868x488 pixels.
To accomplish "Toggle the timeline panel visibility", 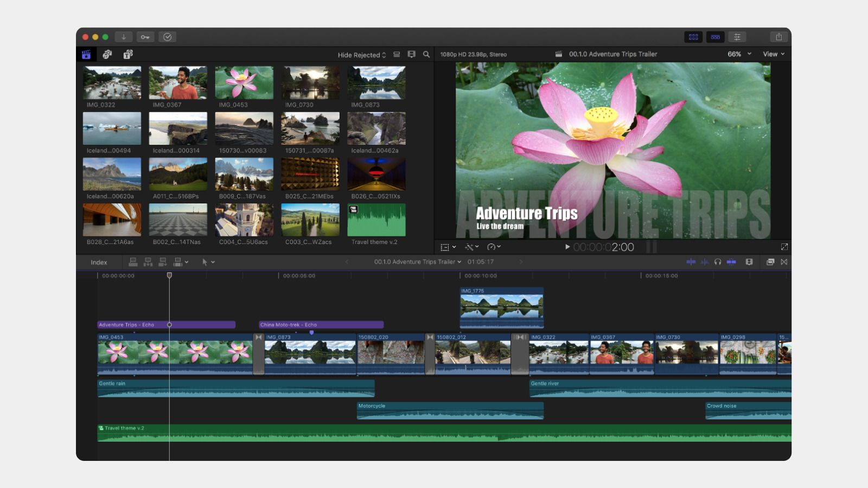I will click(715, 37).
